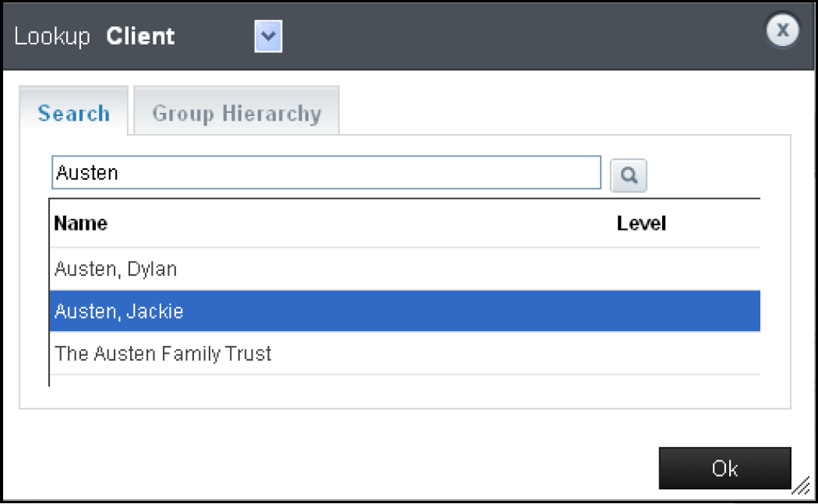The image size is (818, 504).
Task: Click the Name column header
Action: [81, 224]
